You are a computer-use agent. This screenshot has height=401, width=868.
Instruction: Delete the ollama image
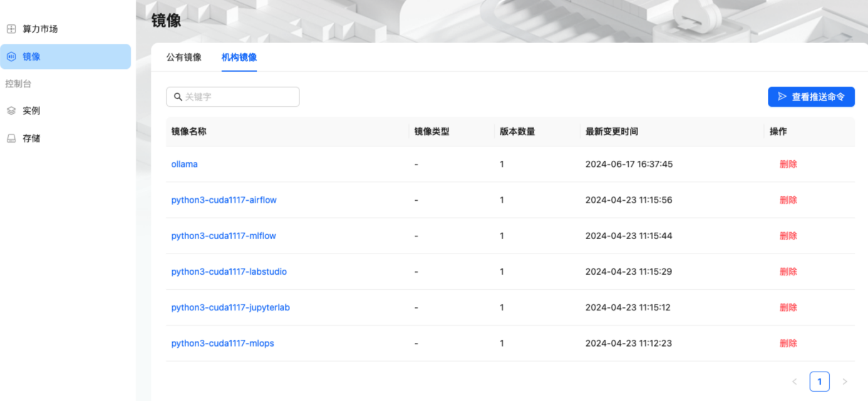pos(788,165)
